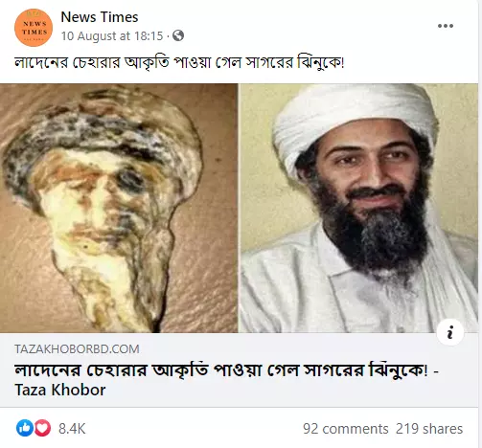Viewport: 482px width, 448px height.
Task: Click the '10 August at 18:15' timestamp
Action: (x=112, y=35)
